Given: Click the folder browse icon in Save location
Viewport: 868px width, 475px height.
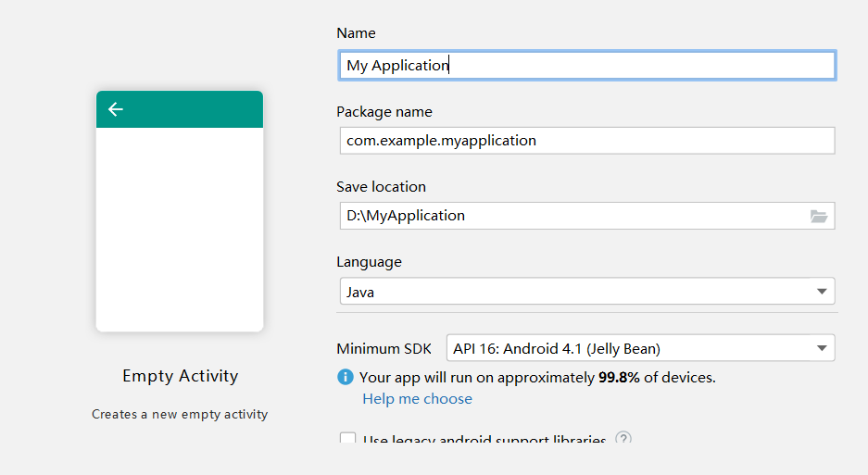Looking at the screenshot, I should 818,216.
